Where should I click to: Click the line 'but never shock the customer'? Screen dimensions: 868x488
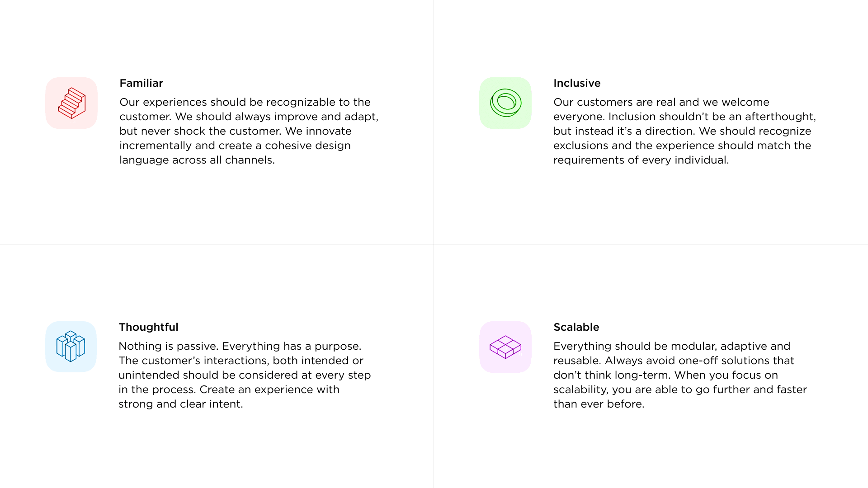tap(236, 131)
